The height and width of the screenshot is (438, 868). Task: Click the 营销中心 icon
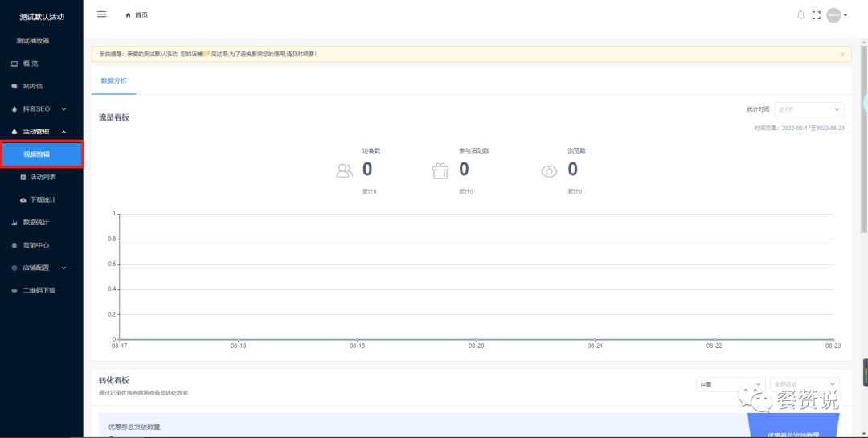coord(14,245)
